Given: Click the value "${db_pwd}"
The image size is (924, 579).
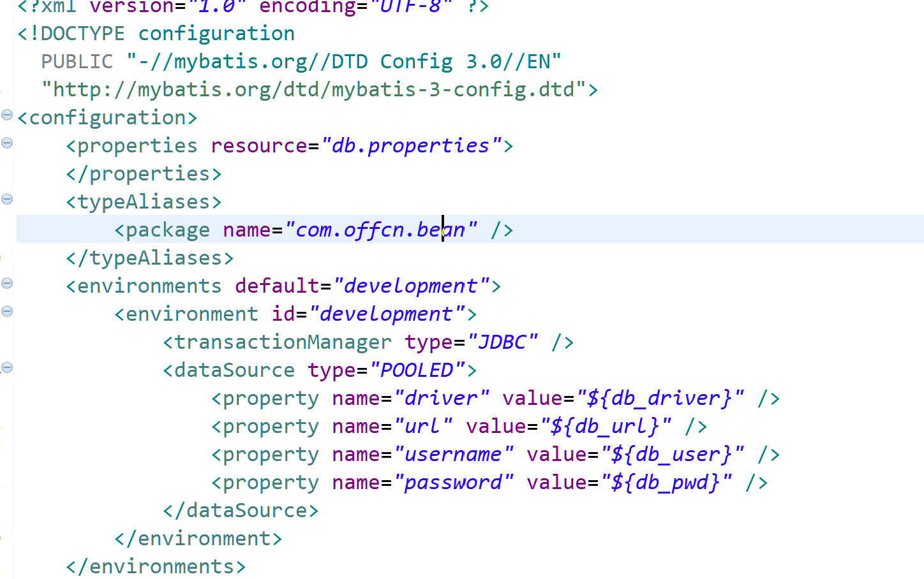Looking at the screenshot, I should [666, 483].
